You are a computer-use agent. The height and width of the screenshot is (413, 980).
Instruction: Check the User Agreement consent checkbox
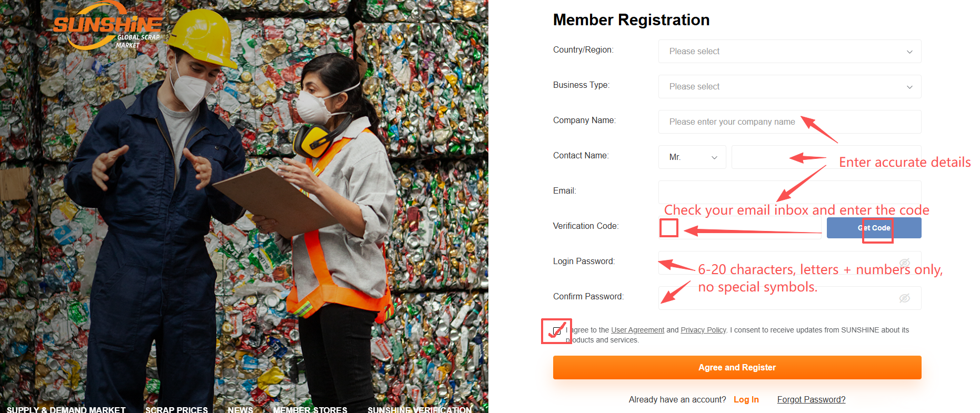557,331
